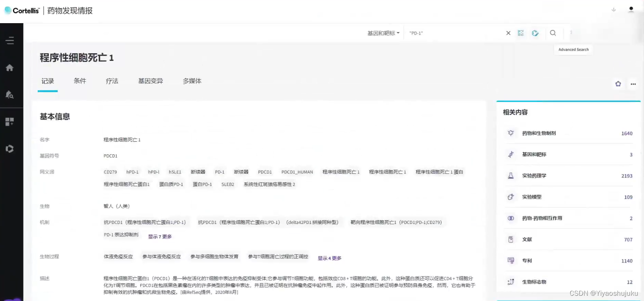
Task: Click the SLEB2 synonym tag
Action: click(x=228, y=184)
